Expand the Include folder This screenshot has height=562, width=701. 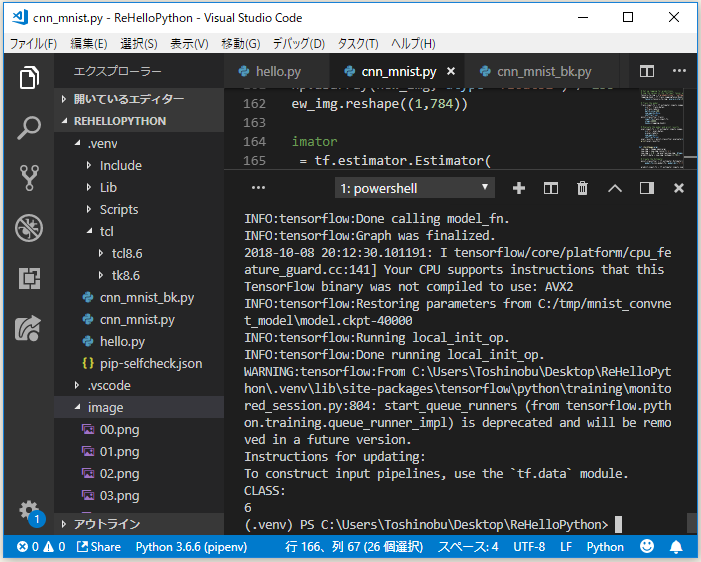139,165
